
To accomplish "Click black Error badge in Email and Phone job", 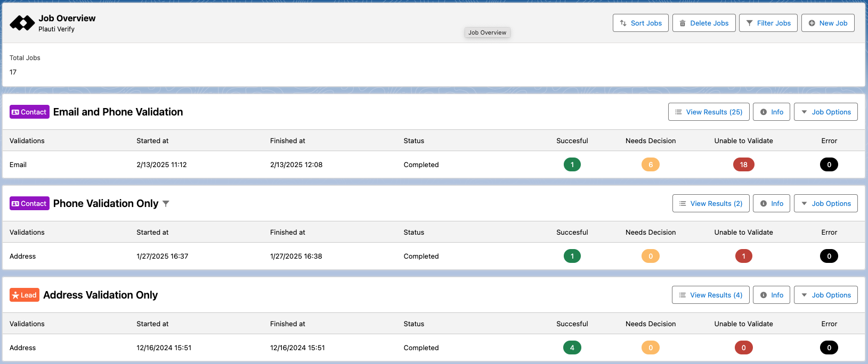I will pyautogui.click(x=829, y=164).
